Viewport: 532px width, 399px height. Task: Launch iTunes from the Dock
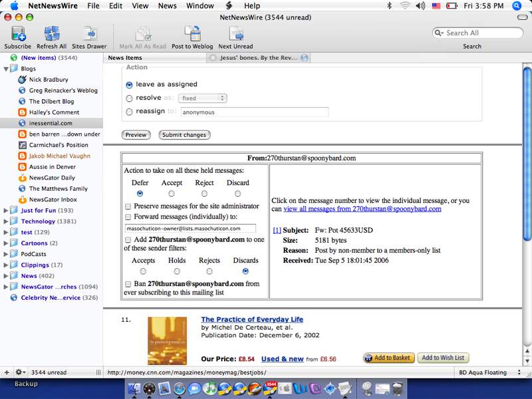pyautogui.click(x=209, y=389)
